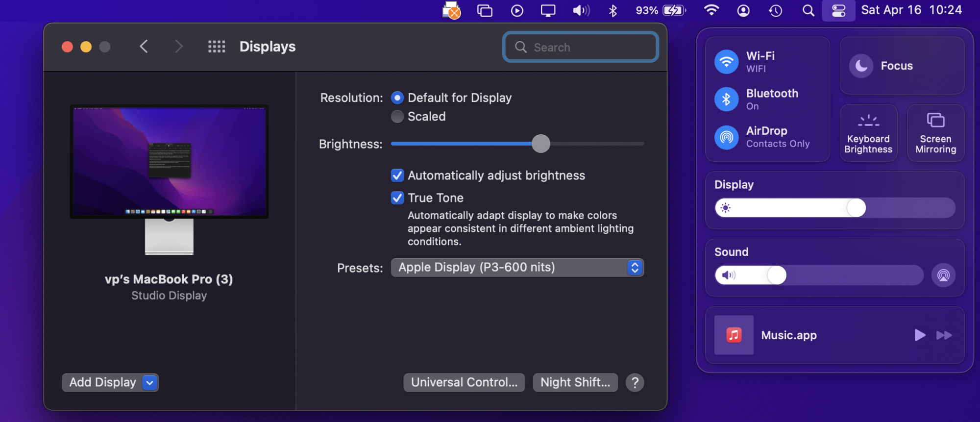Viewport: 980px width, 422px height.
Task: Toggle AirDrop in Control Center
Action: coord(726,137)
